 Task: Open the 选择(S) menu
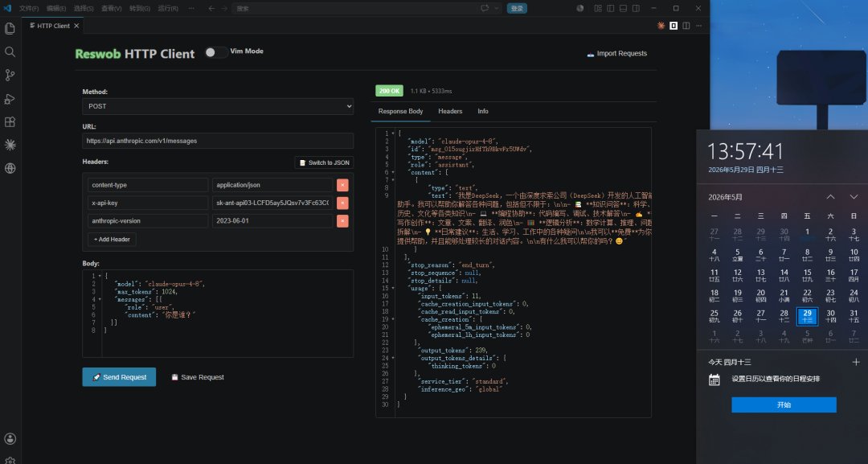tap(84, 8)
